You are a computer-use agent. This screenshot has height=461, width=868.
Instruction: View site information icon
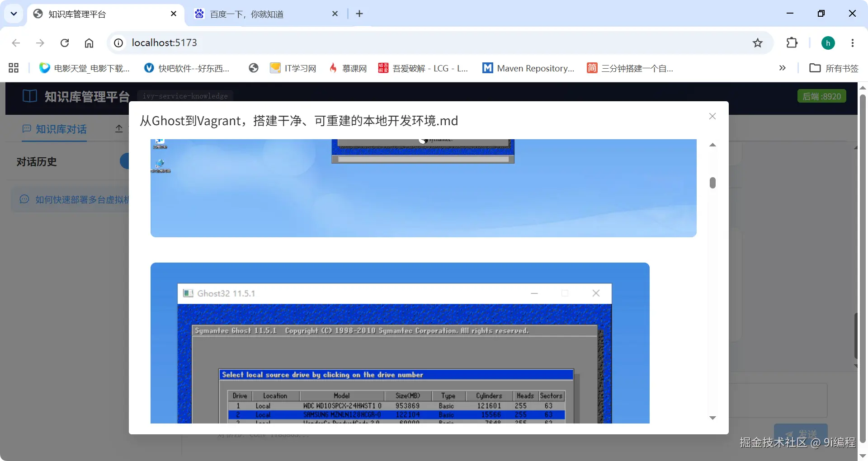click(118, 43)
